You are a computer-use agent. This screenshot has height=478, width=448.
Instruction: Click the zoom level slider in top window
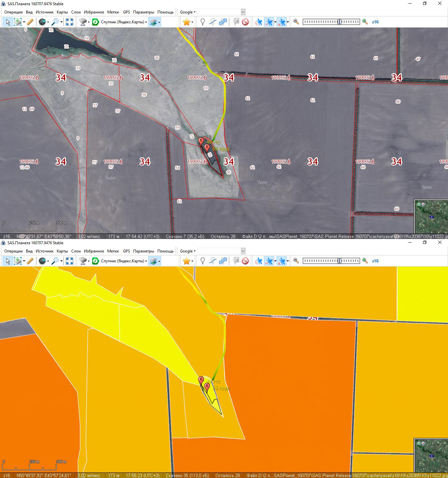click(x=331, y=22)
